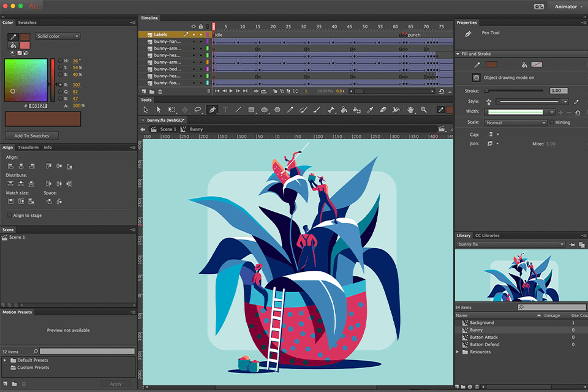The image size is (588, 392).
Task: Go back using the stage arrow
Action: coord(143,129)
